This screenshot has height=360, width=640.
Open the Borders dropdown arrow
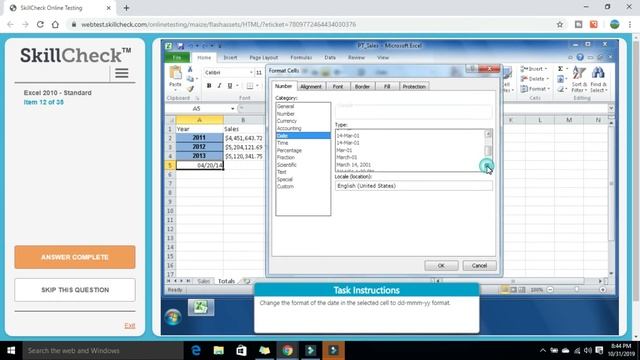pyautogui.click(x=257, y=86)
